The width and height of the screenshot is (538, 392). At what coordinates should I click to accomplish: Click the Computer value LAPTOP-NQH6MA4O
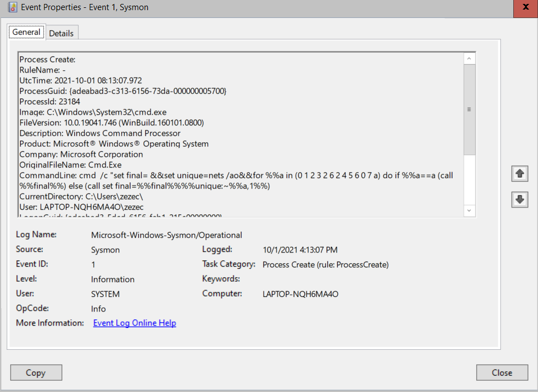click(300, 294)
